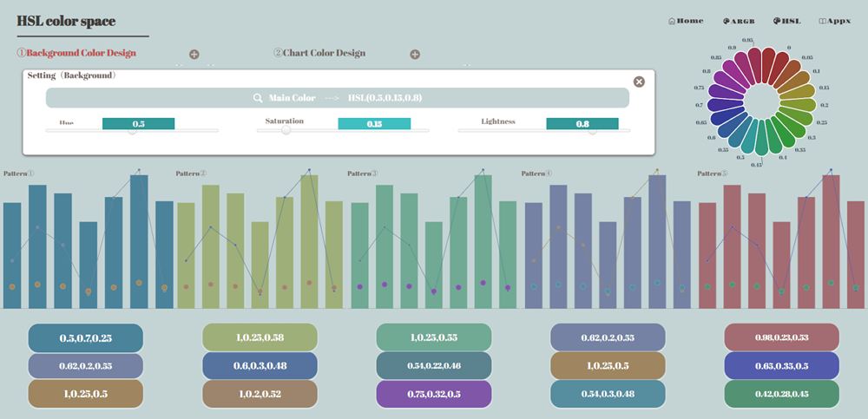868x419 pixels.
Task: Click the magnifier icon beside Main Color
Action: (258, 98)
